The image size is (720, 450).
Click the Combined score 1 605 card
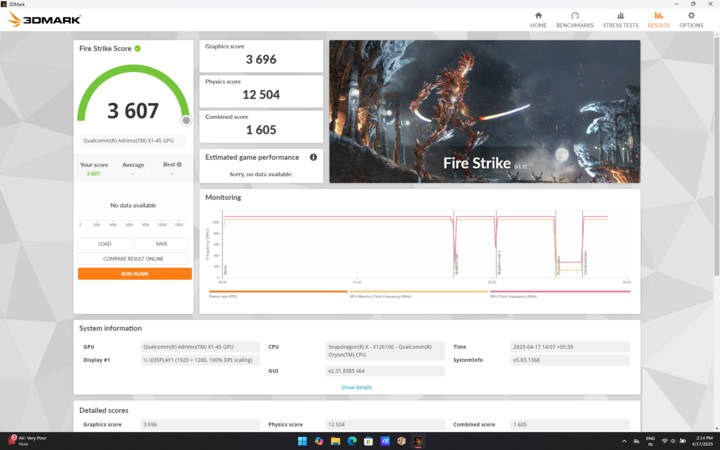tap(261, 127)
